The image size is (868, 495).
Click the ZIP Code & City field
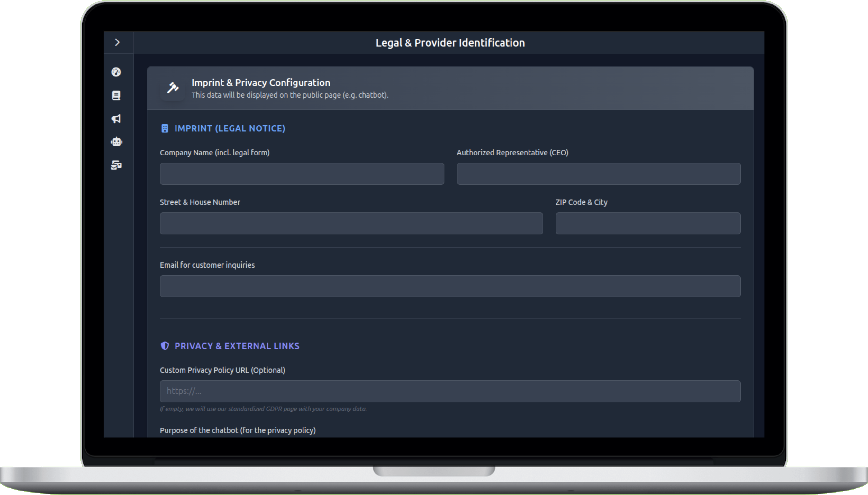coord(648,223)
